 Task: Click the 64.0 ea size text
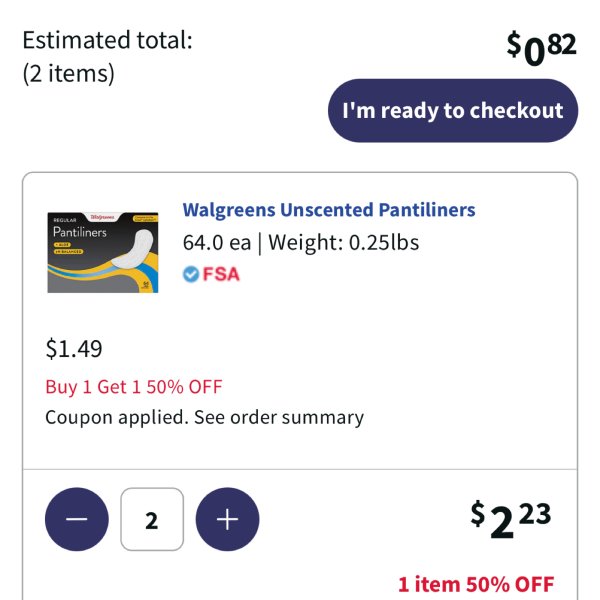coord(217,243)
